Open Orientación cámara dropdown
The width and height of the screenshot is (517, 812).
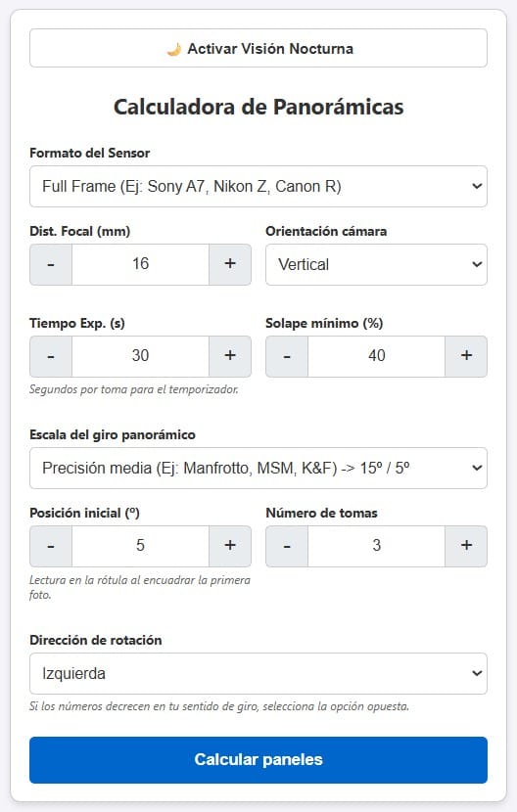click(x=376, y=264)
